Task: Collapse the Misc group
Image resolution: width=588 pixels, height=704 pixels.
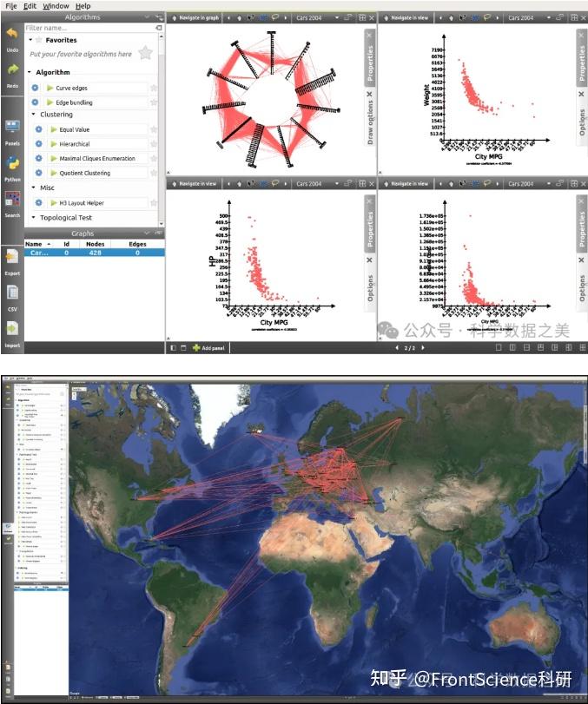Action: pos(34,188)
